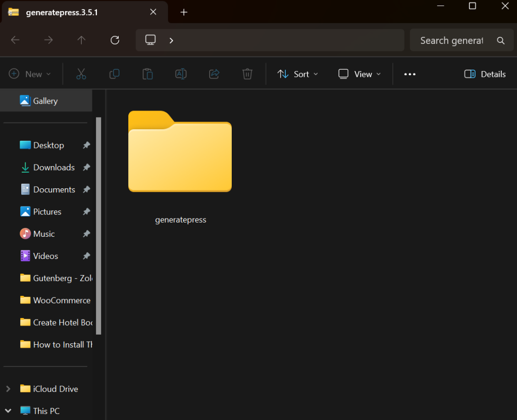
Task: Select the generatepress folder thumbnail
Action: (x=180, y=151)
